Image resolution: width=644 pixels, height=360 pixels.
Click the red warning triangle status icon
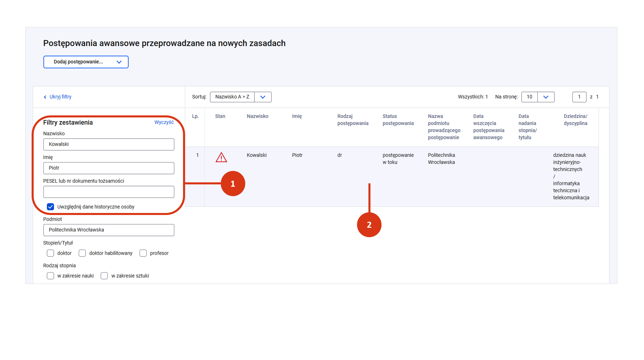point(221,157)
